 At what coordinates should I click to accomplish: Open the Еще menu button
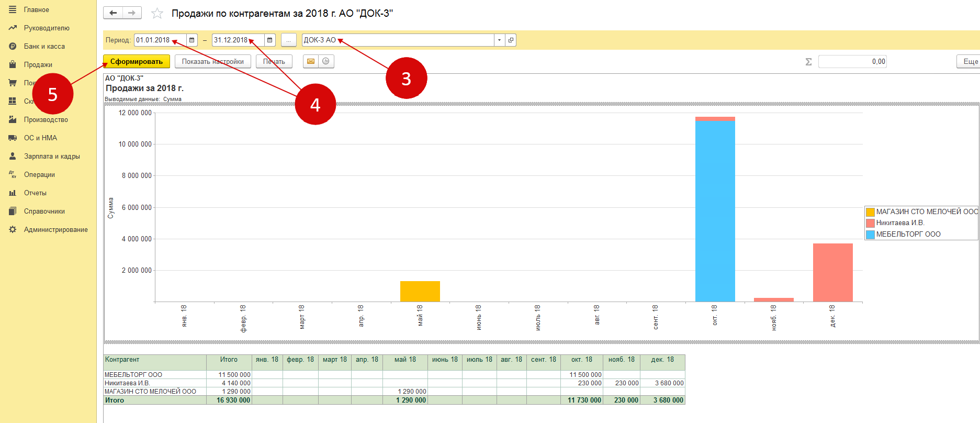click(968, 61)
